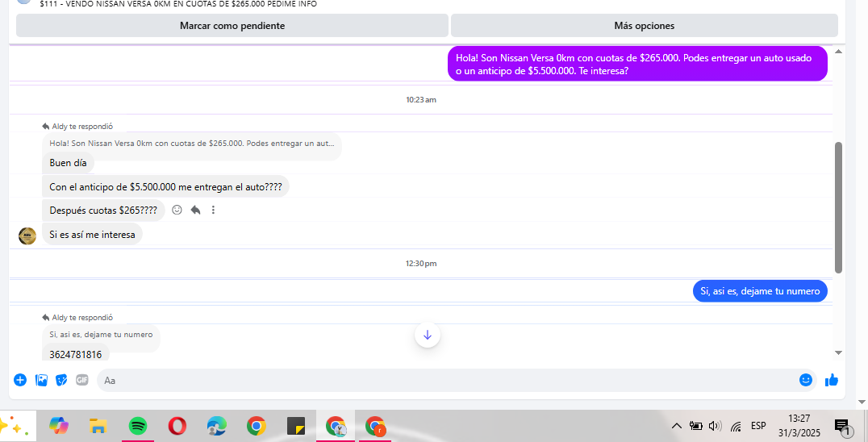The width and height of the screenshot is (868, 442).
Task: Jump to latest message with down arrow
Action: pos(428,335)
